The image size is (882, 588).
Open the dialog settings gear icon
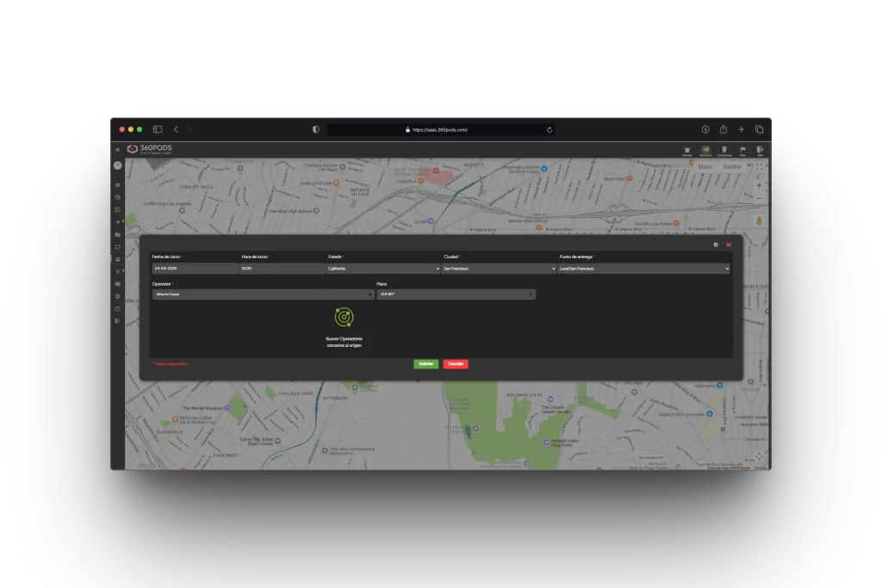[715, 244]
